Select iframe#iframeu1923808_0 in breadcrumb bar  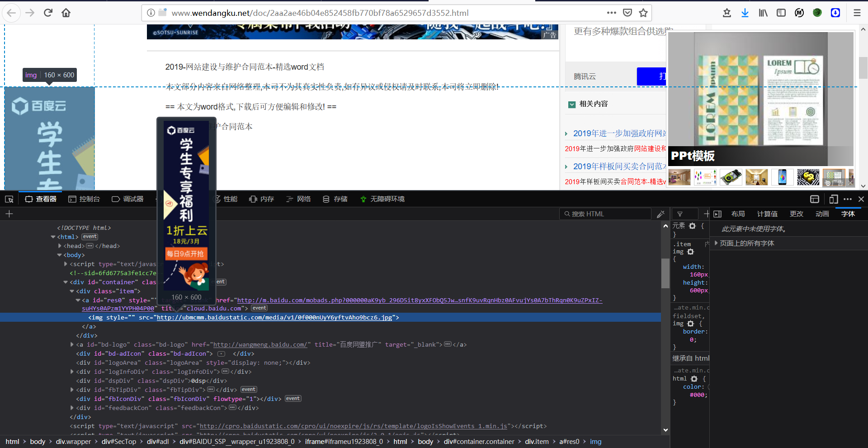344,441
